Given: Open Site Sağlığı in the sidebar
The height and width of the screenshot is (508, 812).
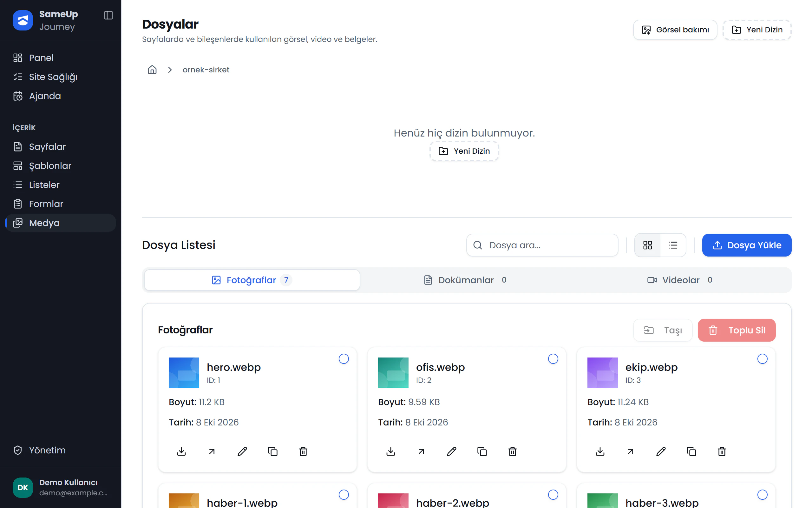Looking at the screenshot, I should (61, 77).
